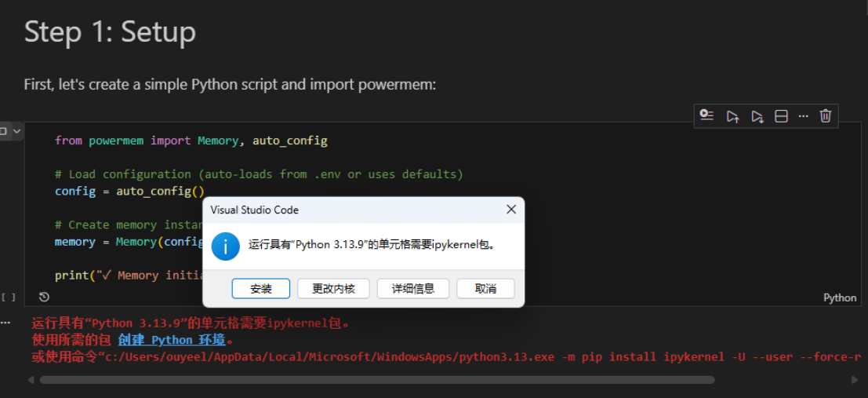The height and width of the screenshot is (398, 868).
Task: Click the pip install command error text
Action: 446,357
